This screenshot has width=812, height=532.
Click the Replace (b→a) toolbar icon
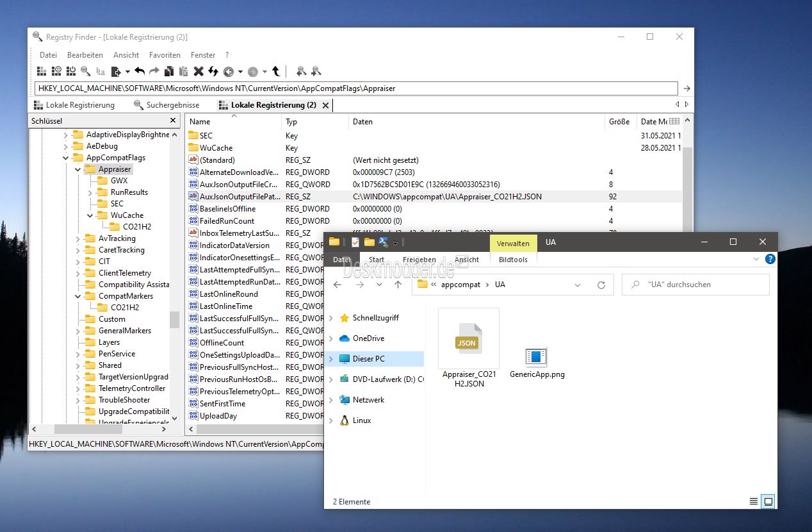[101, 71]
